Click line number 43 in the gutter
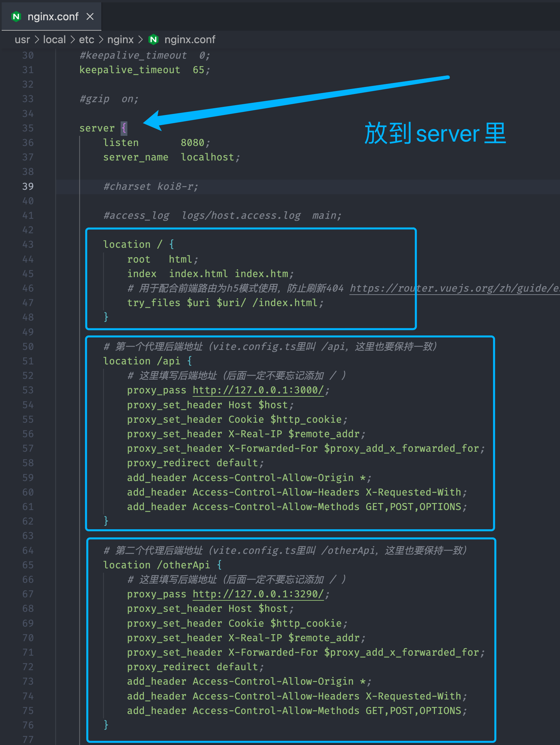The width and height of the screenshot is (560, 745). (28, 244)
